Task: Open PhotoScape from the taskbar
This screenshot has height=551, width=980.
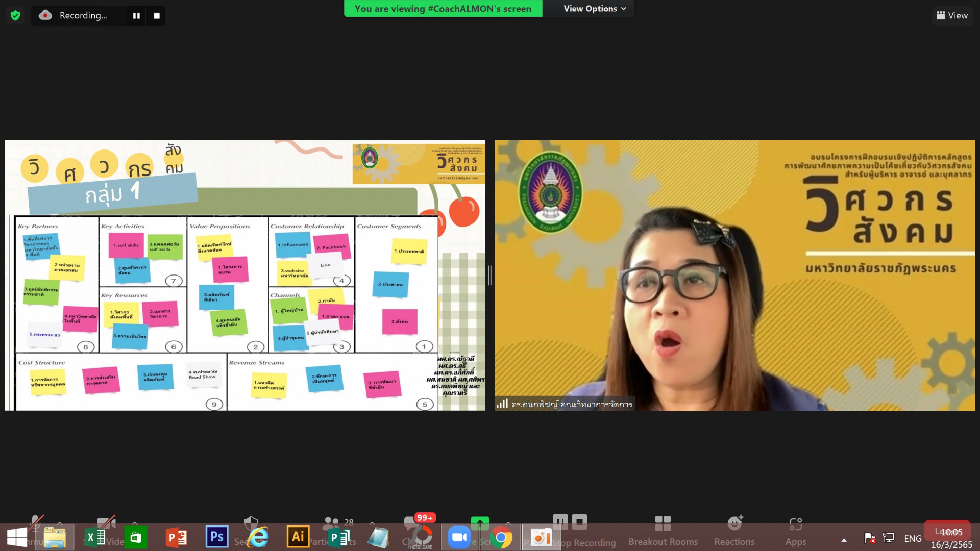Action: [421, 538]
